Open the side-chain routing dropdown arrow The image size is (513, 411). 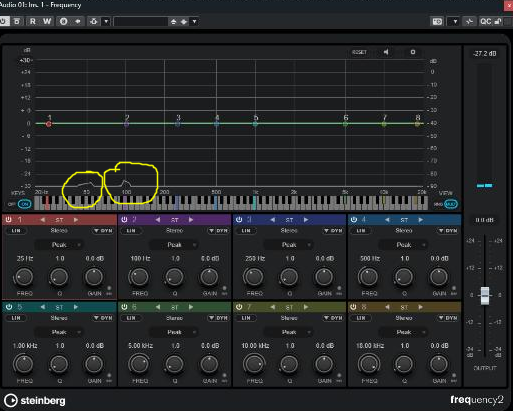[x=106, y=21]
